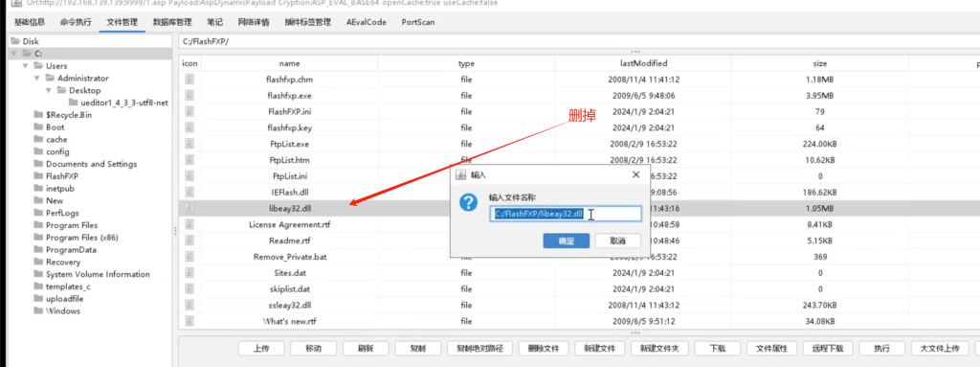
Task: Switch to the 命令执行 tab
Action: pos(76,22)
